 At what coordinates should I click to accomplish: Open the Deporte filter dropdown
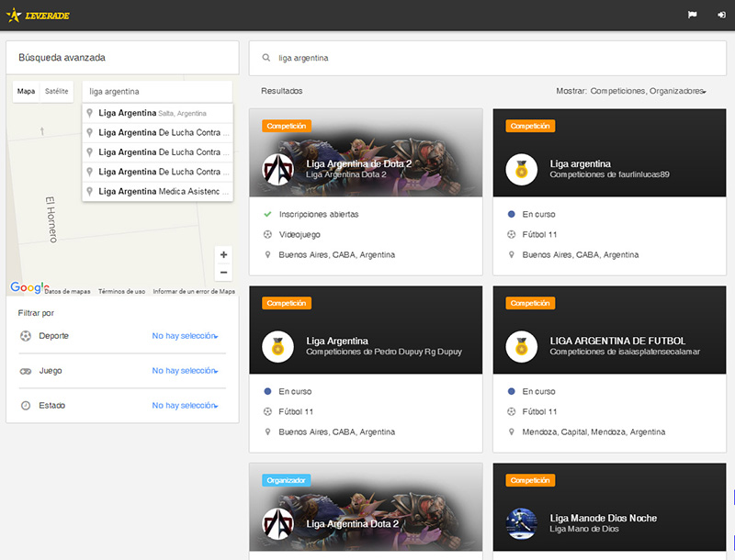point(185,336)
